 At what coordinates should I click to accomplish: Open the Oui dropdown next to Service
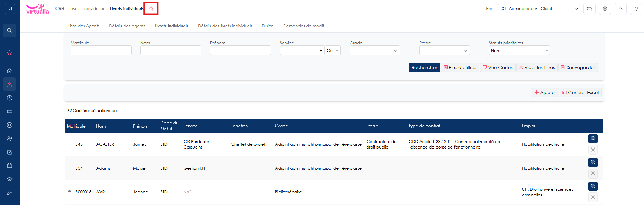(x=333, y=50)
